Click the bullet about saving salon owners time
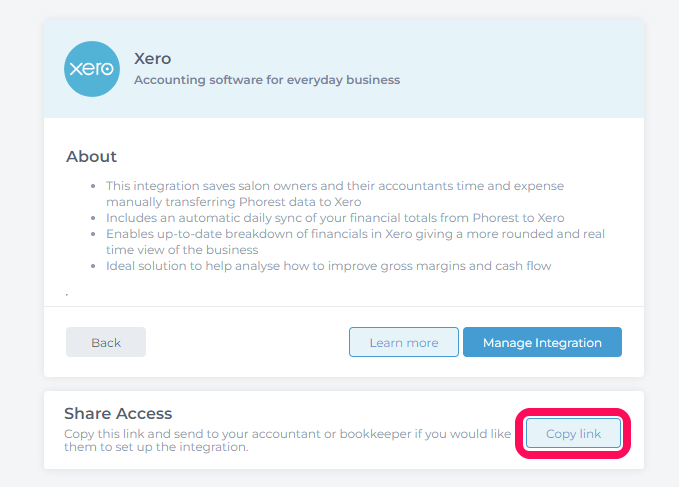The image size is (679, 487). point(335,194)
